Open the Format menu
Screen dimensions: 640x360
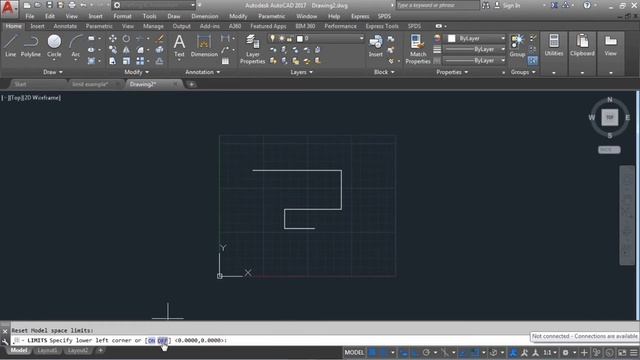(x=122, y=16)
